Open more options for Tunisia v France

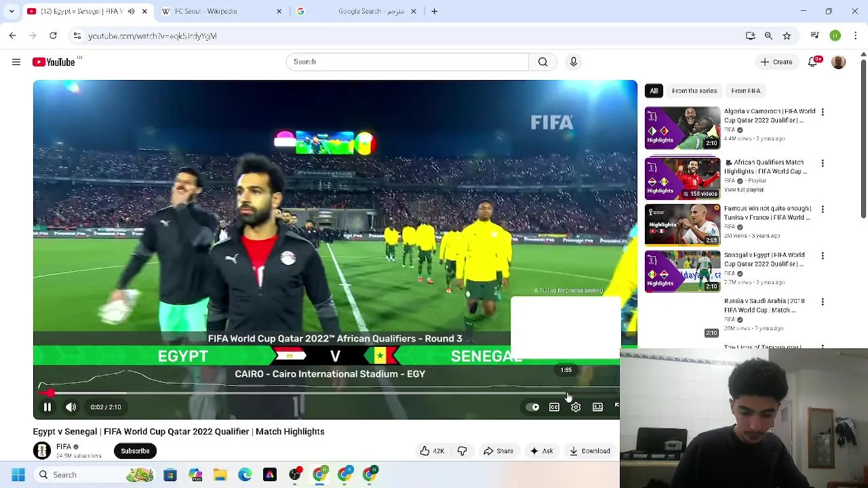click(x=823, y=209)
